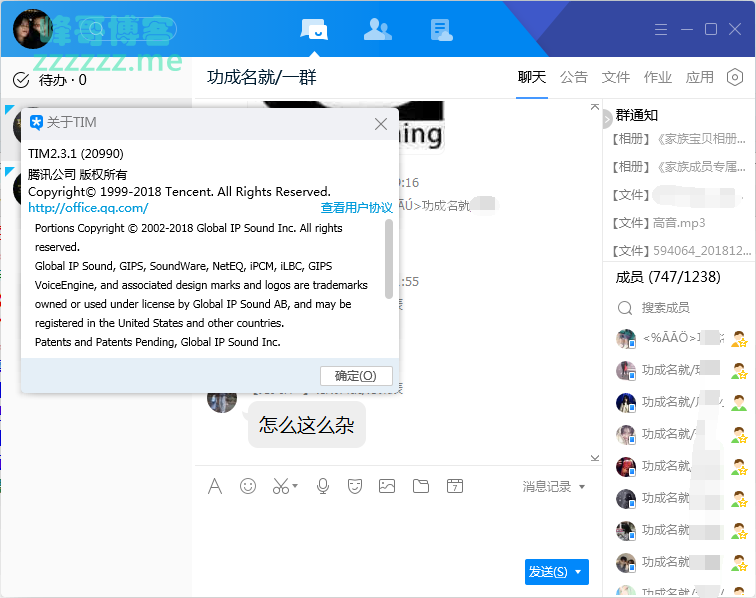Open the sticker face icon
This screenshot has width=756, height=598.
point(355,486)
